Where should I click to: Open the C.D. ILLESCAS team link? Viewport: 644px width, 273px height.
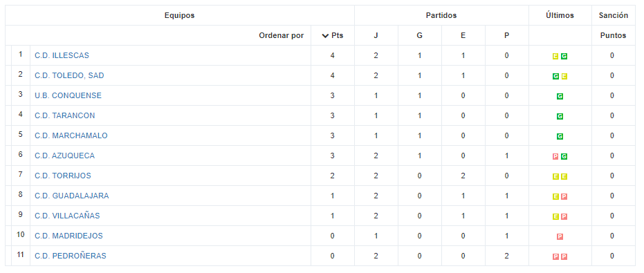click(62, 55)
